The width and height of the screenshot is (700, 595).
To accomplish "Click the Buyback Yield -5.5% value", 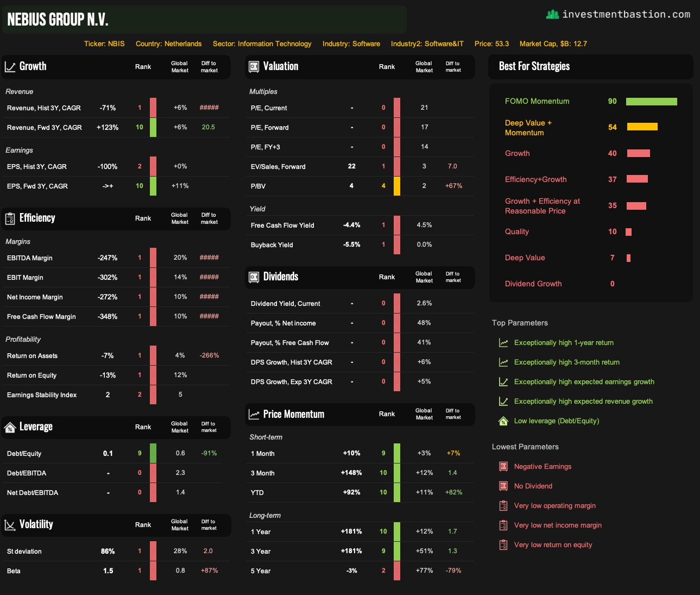I will [352, 245].
